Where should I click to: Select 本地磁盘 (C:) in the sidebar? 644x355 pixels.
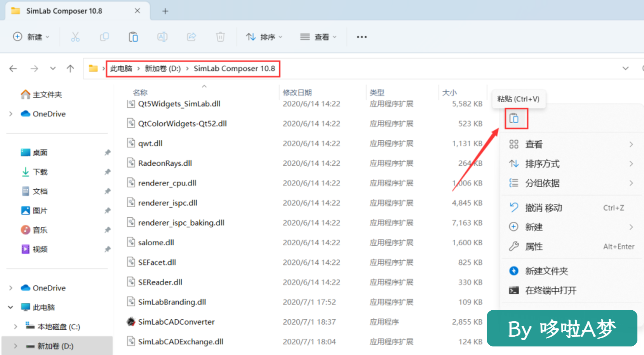pyautogui.click(x=52, y=327)
